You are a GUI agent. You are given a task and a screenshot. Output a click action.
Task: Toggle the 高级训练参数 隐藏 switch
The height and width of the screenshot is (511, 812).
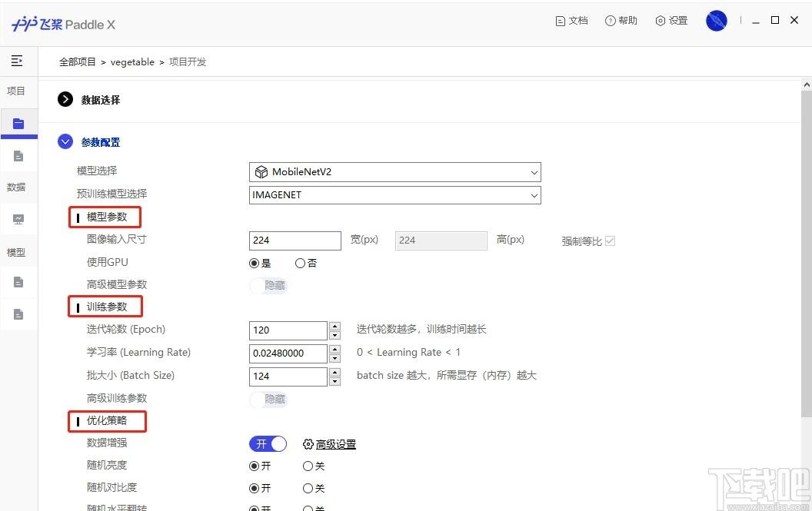pos(268,399)
